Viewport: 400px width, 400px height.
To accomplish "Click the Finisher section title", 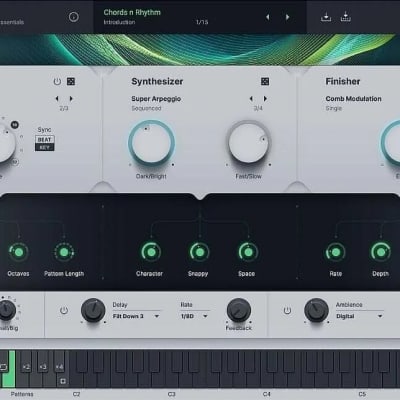I will point(343,81).
